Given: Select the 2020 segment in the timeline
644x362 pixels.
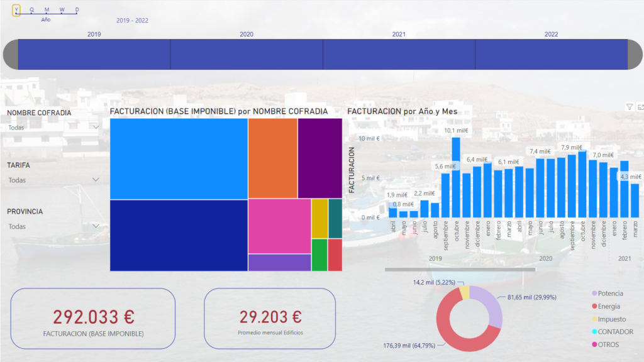Looking at the screenshot, I should (x=247, y=55).
